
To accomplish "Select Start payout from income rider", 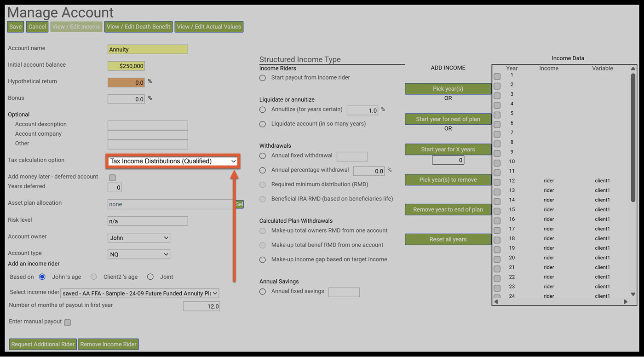I will [263, 78].
